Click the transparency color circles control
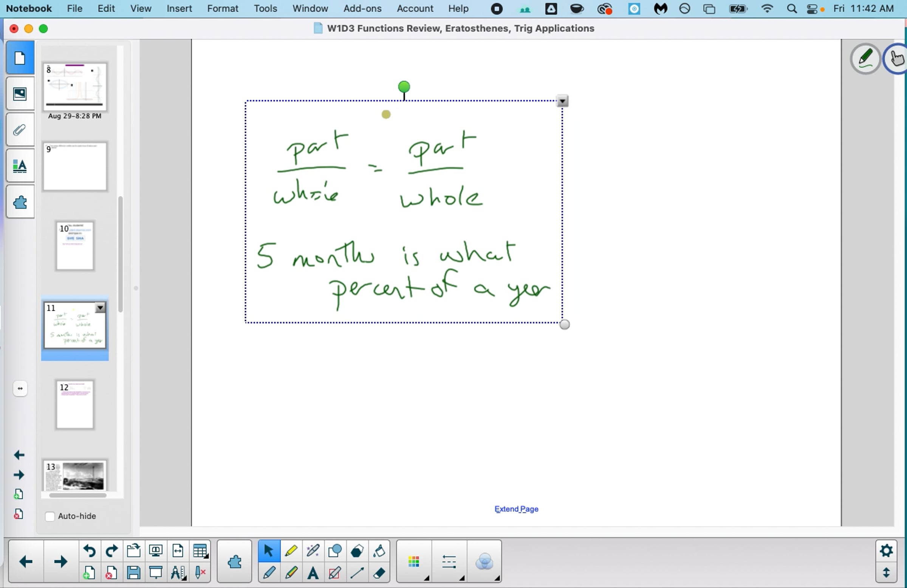This screenshot has height=588, width=907. 484,562
